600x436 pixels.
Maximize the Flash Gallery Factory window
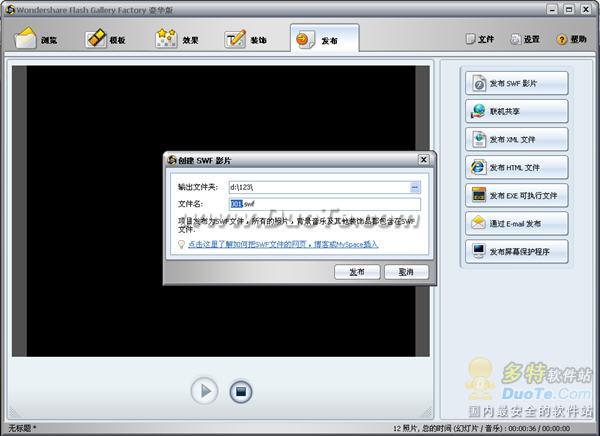(569, 10)
